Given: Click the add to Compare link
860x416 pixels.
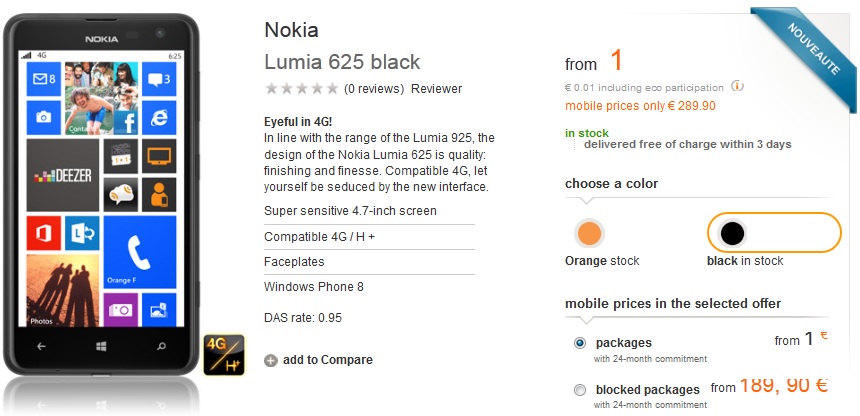Looking at the screenshot, I should (x=328, y=360).
